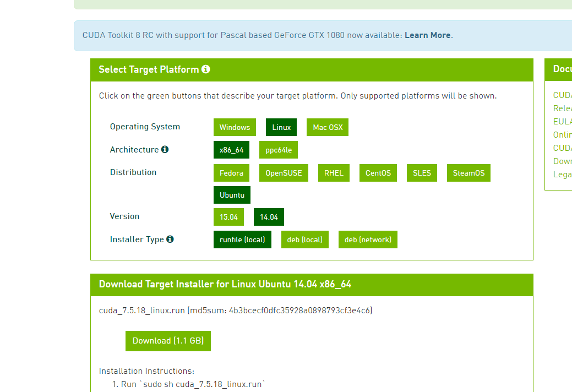Choose SLES distribution
This screenshot has width=572, height=392.
click(x=422, y=173)
